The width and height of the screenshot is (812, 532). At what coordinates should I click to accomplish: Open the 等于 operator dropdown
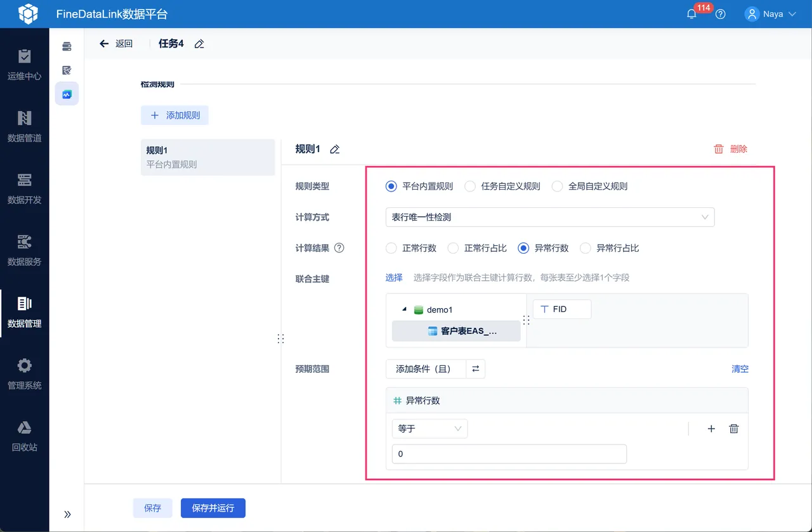429,429
